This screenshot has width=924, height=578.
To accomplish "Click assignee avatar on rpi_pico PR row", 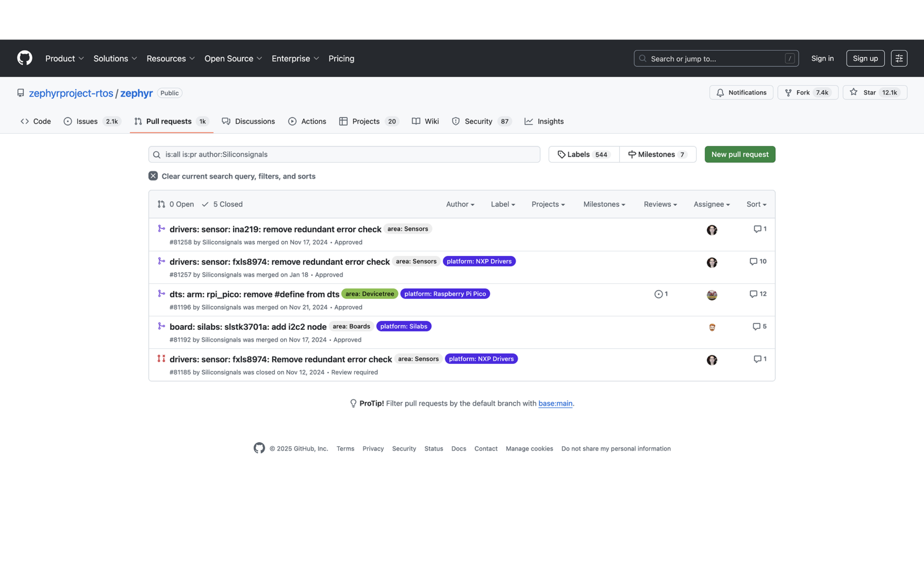I will [711, 295].
